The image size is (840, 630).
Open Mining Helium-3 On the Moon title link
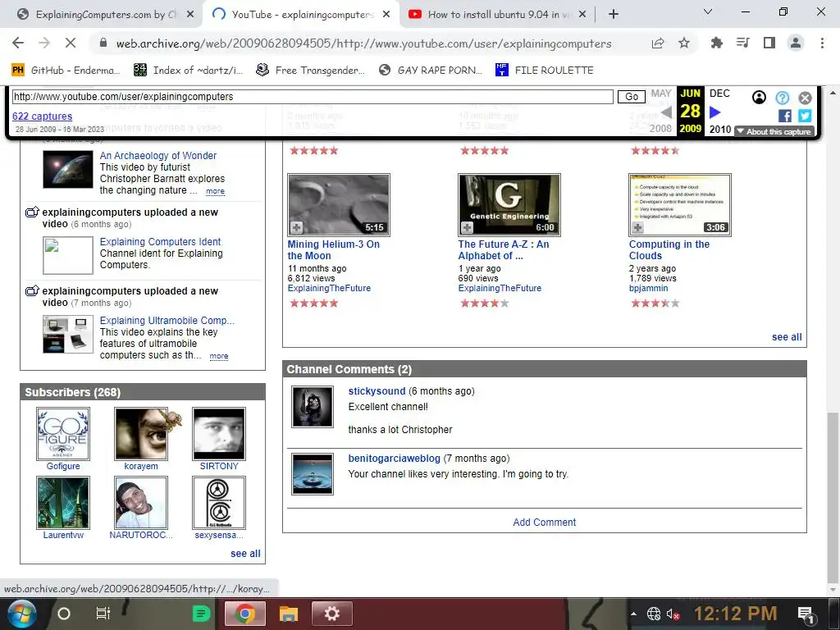pos(334,249)
